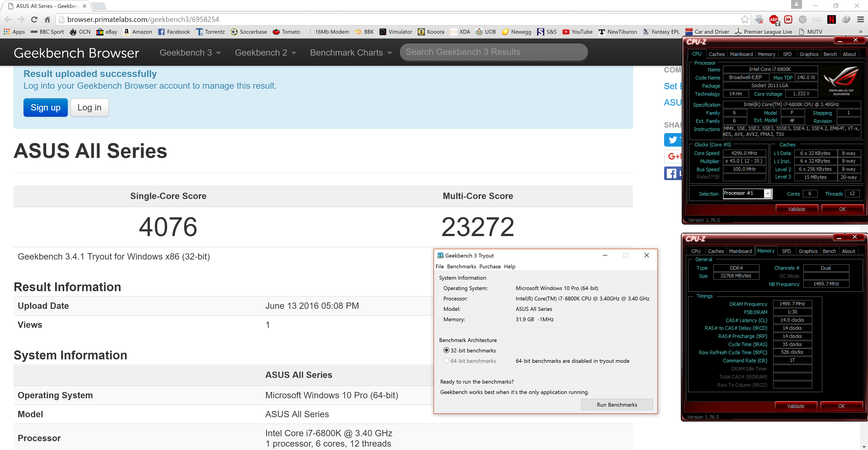Expand the Benchmark Charts dropdown menu

(351, 53)
